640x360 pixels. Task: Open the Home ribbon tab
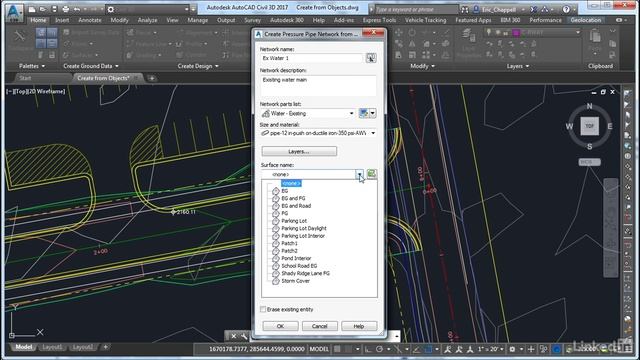(38, 20)
